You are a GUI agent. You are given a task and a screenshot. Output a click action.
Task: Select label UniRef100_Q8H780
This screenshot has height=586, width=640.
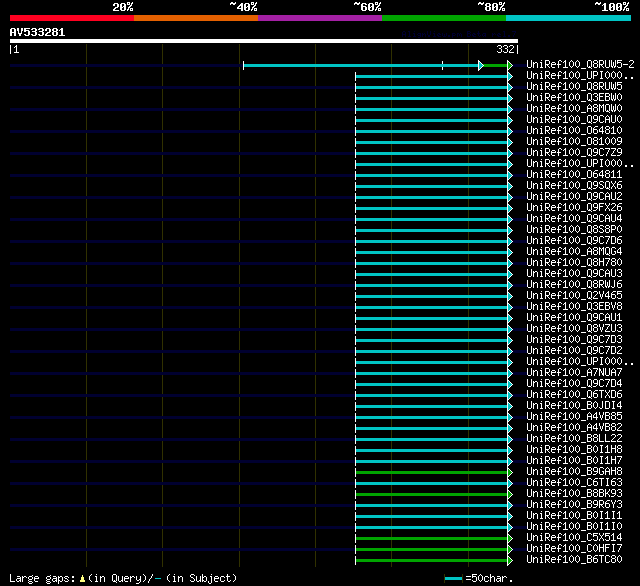[x=574, y=262]
